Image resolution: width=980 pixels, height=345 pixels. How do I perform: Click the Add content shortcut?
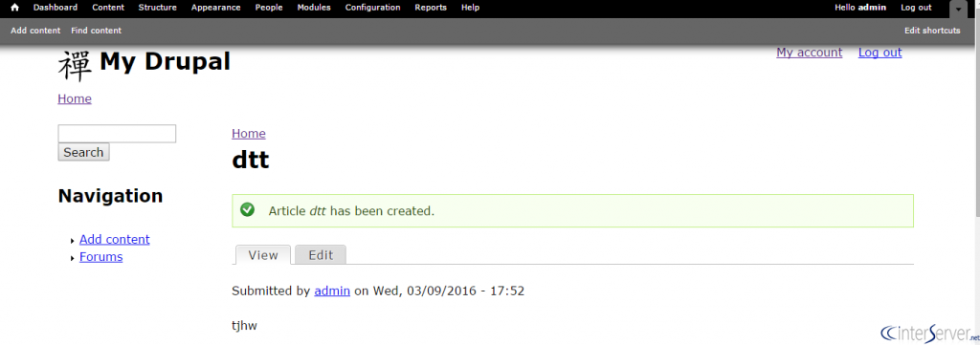pos(35,31)
